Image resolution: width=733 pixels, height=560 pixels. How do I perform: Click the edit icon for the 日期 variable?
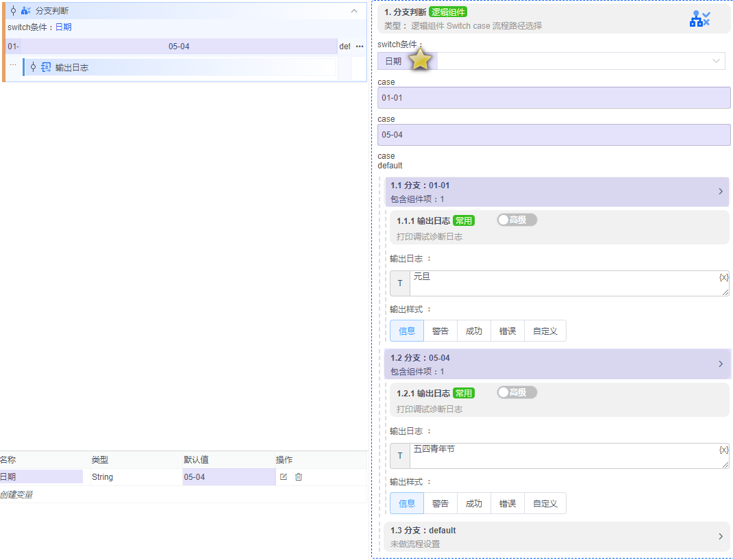click(x=284, y=477)
